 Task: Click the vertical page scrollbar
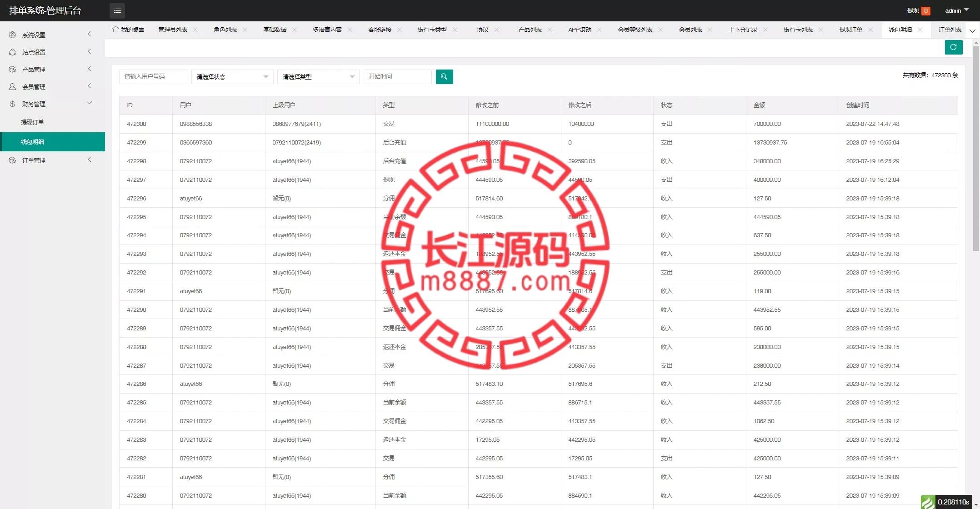tap(976, 148)
